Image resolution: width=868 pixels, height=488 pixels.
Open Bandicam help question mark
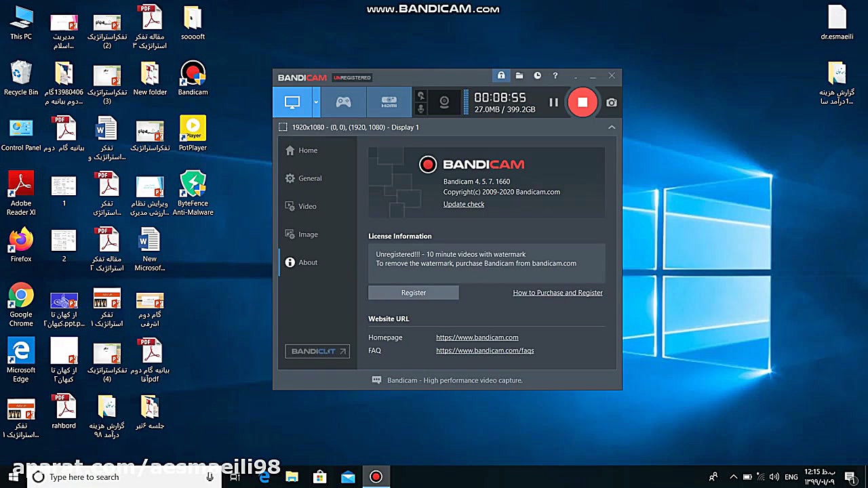point(555,76)
